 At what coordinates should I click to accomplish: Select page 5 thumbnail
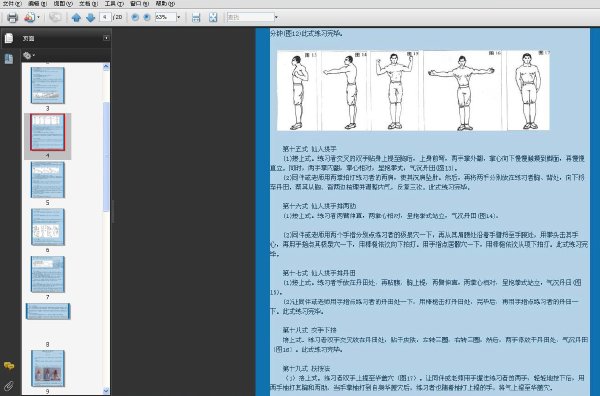coord(47,180)
